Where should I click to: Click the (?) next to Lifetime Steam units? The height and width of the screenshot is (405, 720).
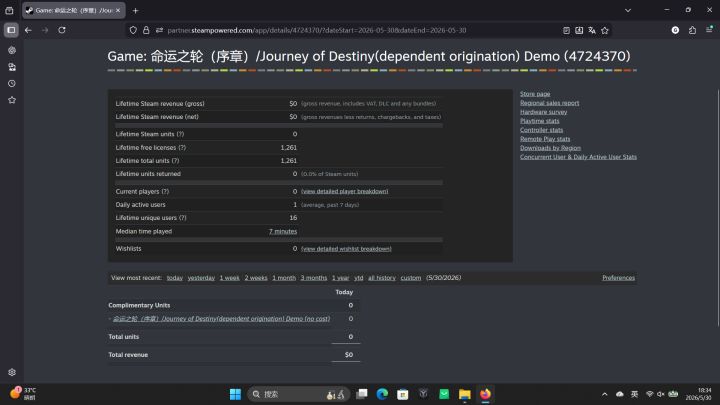click(180, 134)
